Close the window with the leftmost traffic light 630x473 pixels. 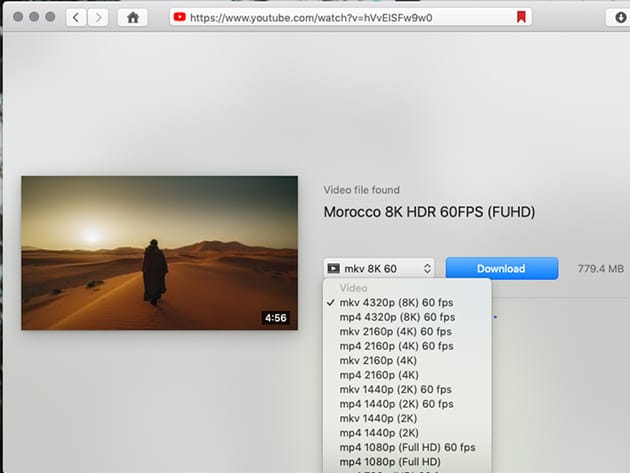[x=15, y=17]
